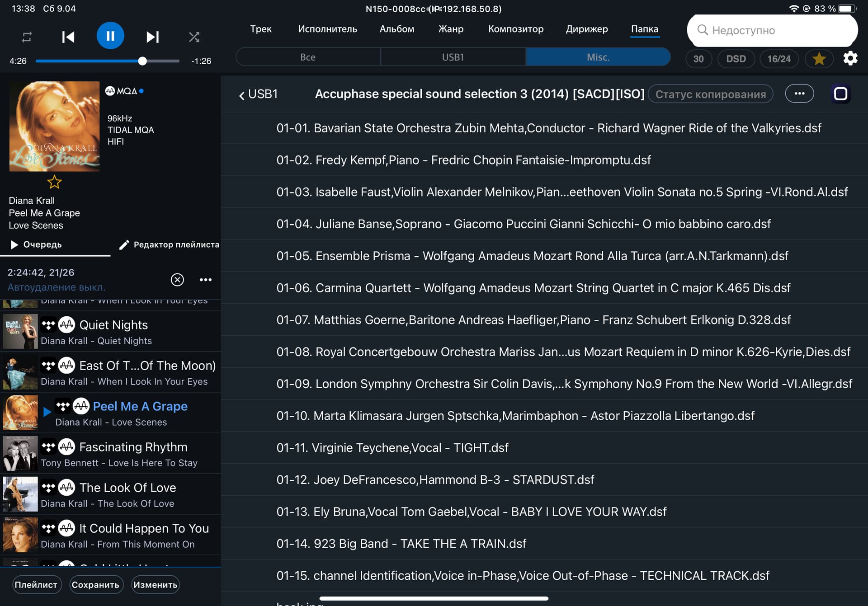Select East Of T...Of The Moon) track
The image size is (868, 606).
[x=111, y=372]
